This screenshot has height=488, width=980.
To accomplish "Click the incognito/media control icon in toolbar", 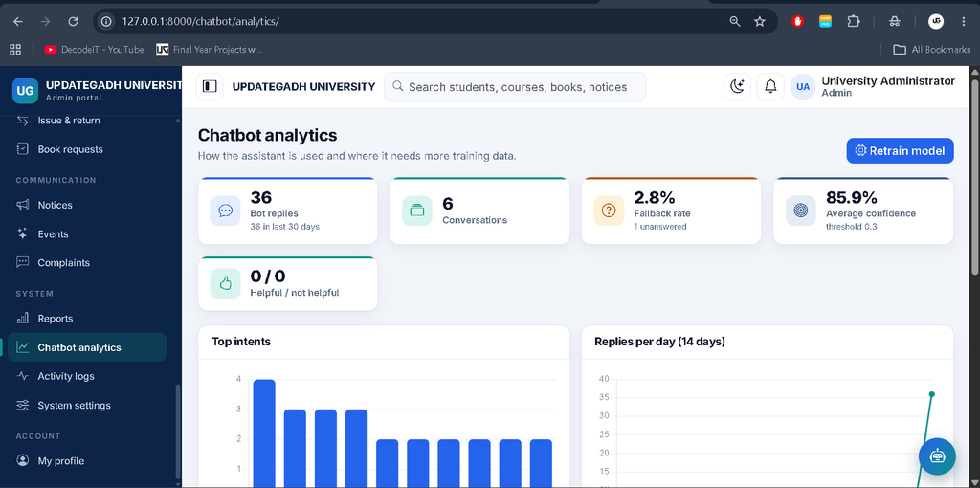I will tap(895, 21).
